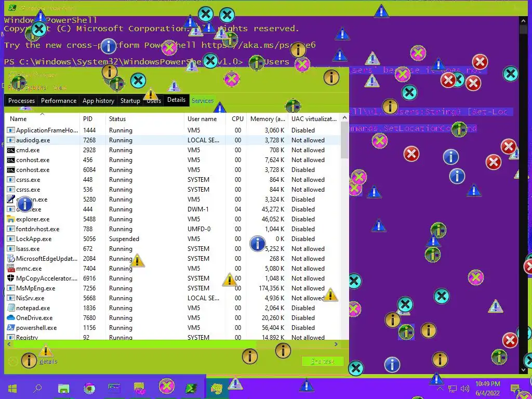Open the App history tab
This screenshot has height=399, width=532.
click(98, 101)
